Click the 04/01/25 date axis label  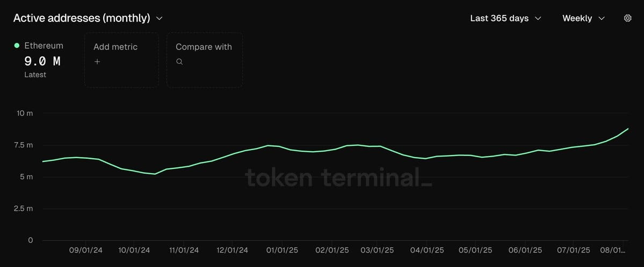(x=427, y=250)
